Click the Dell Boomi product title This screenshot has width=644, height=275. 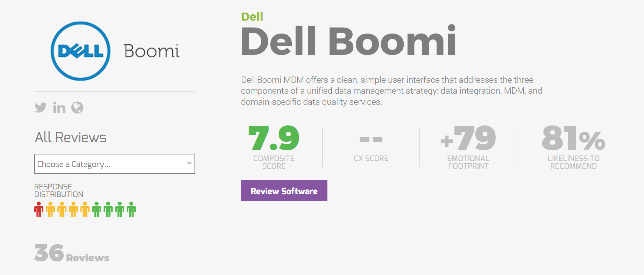click(x=348, y=41)
